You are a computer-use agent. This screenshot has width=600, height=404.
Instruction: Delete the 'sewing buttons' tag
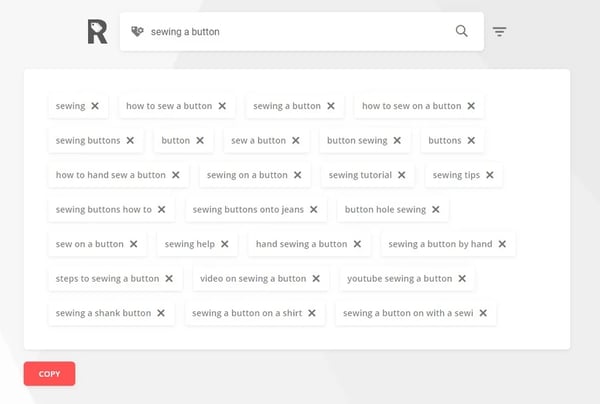tap(130, 141)
